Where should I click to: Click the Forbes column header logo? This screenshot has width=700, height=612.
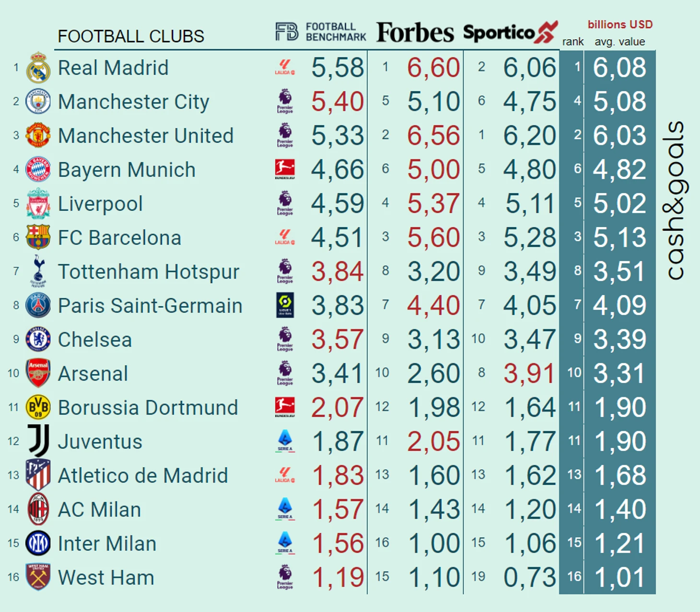[415, 33]
